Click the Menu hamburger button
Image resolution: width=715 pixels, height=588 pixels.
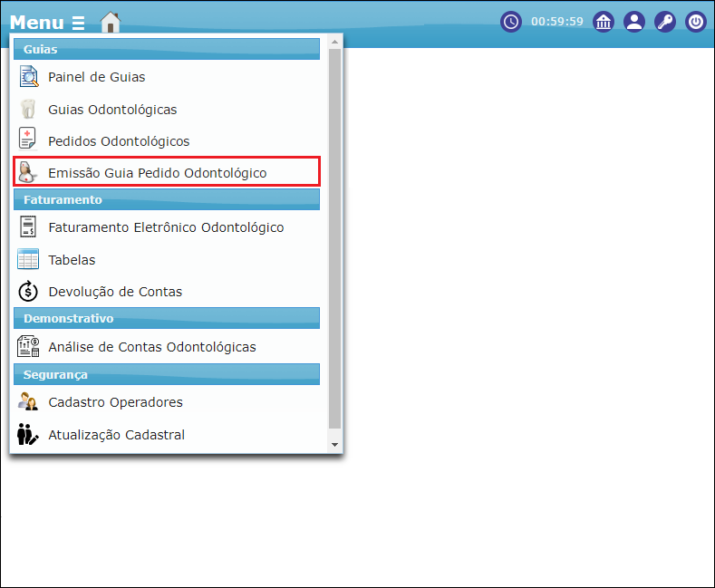pos(47,23)
